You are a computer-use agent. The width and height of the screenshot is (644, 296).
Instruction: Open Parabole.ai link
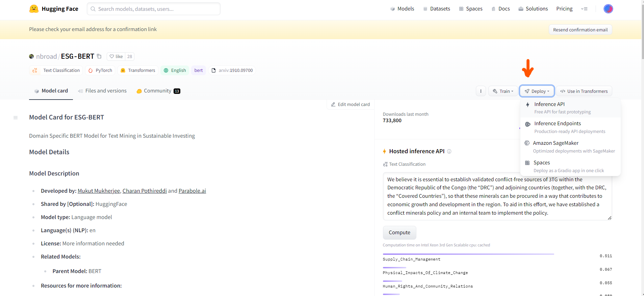[192, 191]
